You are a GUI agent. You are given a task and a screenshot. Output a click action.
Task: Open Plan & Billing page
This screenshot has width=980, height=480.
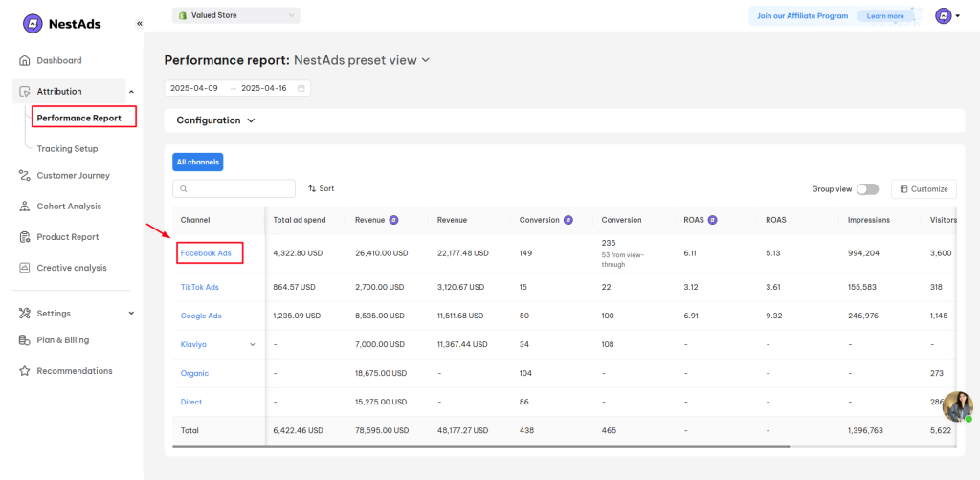click(62, 340)
